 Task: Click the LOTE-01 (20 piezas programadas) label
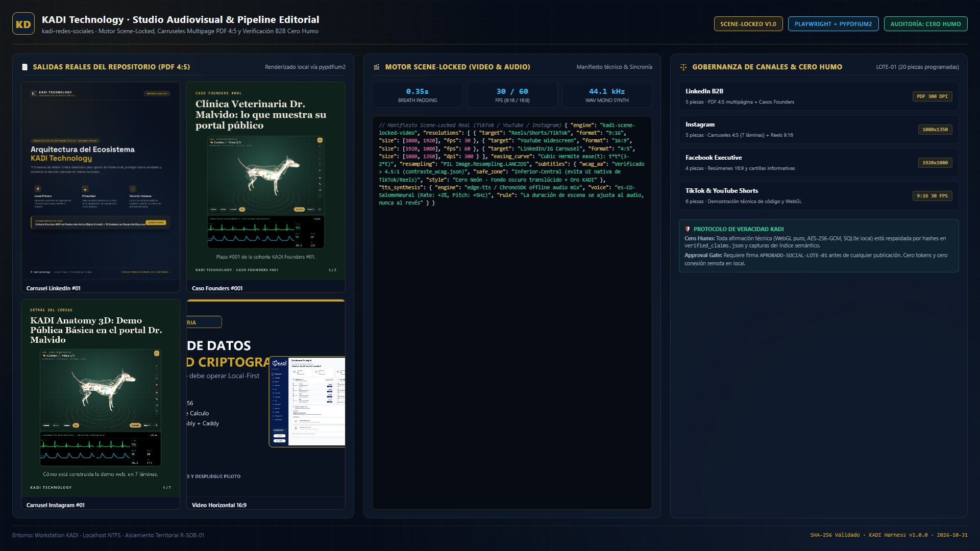(917, 67)
